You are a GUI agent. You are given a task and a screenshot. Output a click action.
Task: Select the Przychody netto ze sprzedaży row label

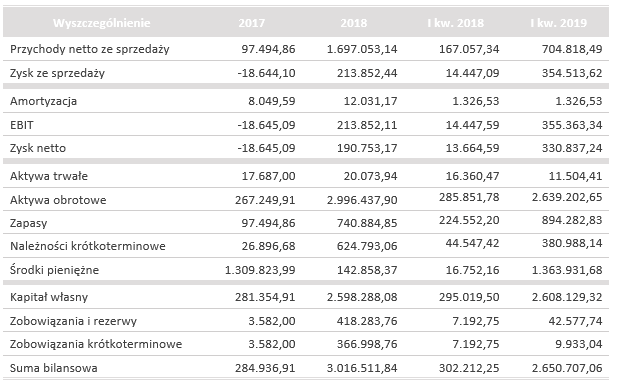point(90,49)
